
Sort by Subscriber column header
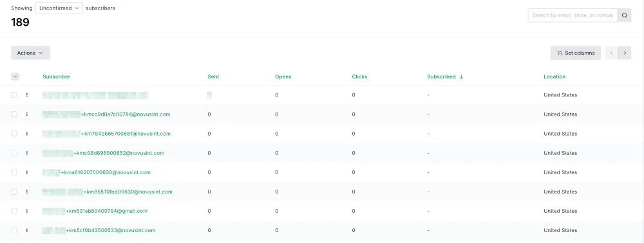click(56, 76)
